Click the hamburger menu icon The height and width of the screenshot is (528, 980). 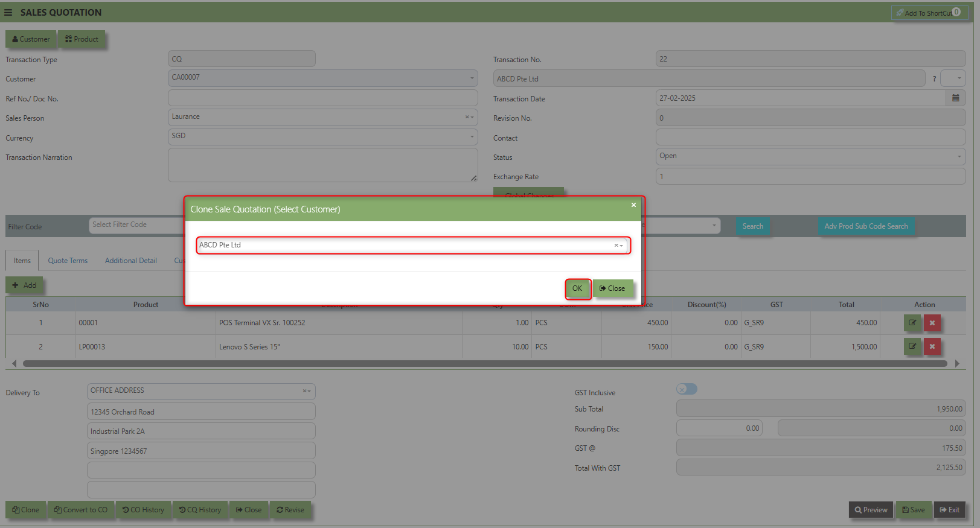(x=8, y=12)
